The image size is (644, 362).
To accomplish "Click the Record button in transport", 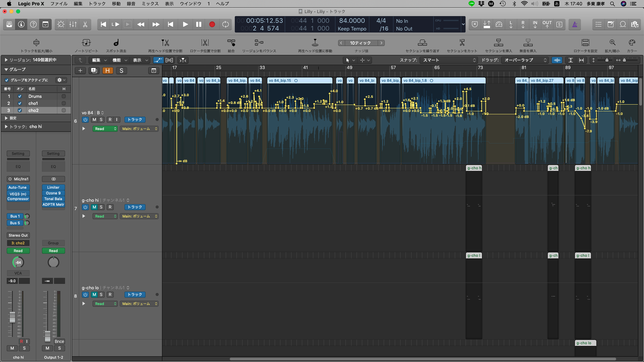I will click(x=212, y=24).
